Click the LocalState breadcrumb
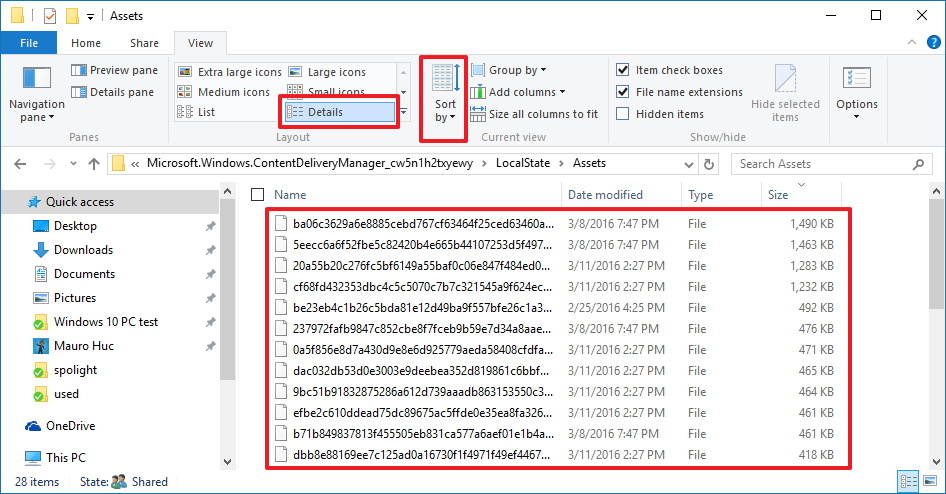946x494 pixels. (522, 163)
